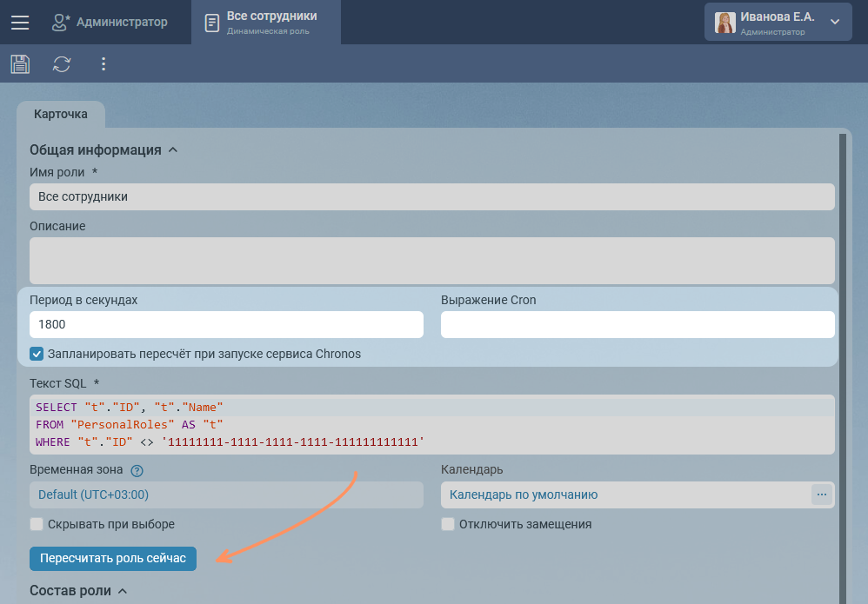Viewport: 868px width, 604px height.
Task: Switch to the Карточка tab
Action: coord(60,114)
